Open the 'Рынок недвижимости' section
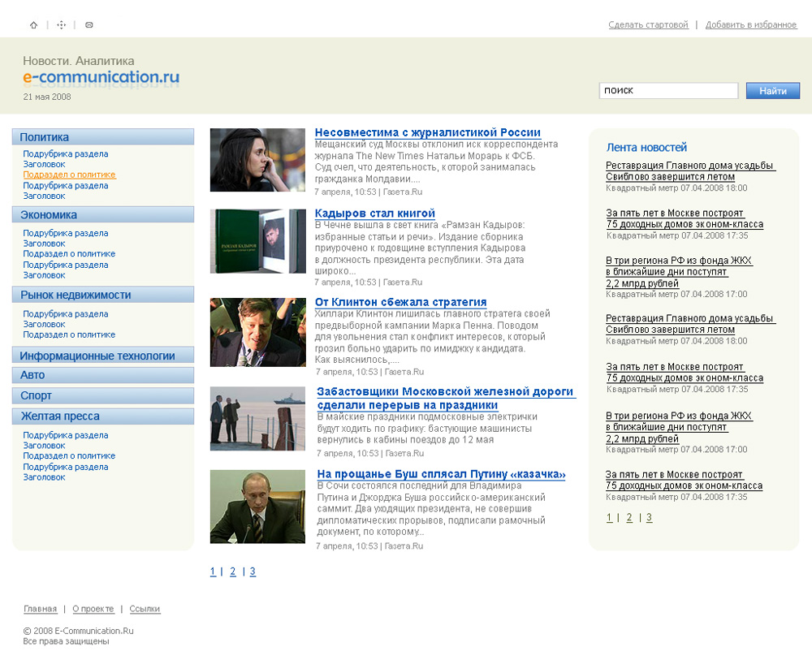The width and height of the screenshot is (812, 660). [103, 295]
